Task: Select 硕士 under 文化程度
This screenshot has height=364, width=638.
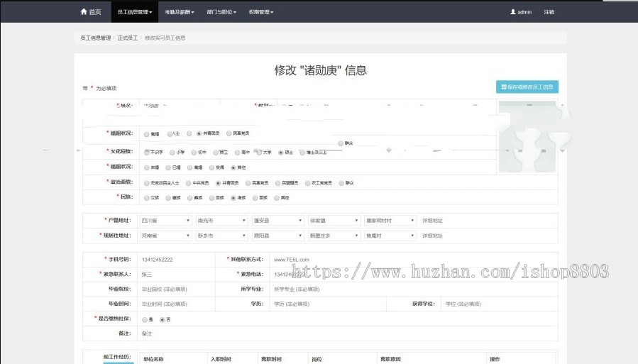Action: tap(281, 153)
